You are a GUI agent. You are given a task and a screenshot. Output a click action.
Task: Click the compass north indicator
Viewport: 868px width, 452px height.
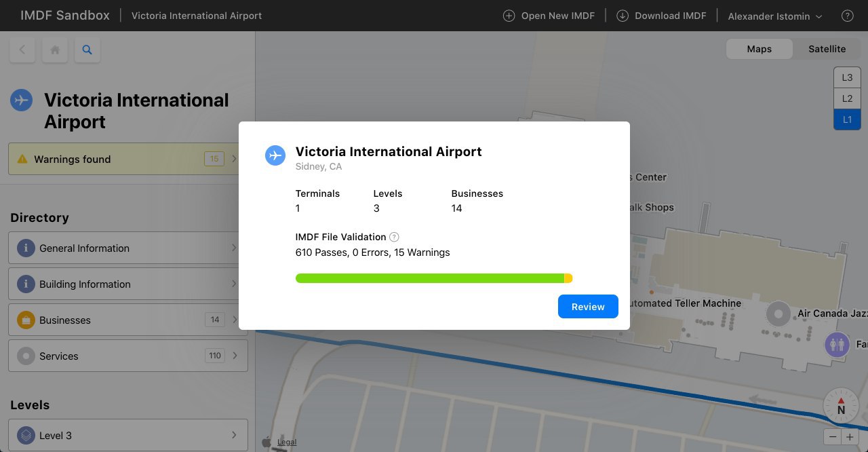coord(841,406)
